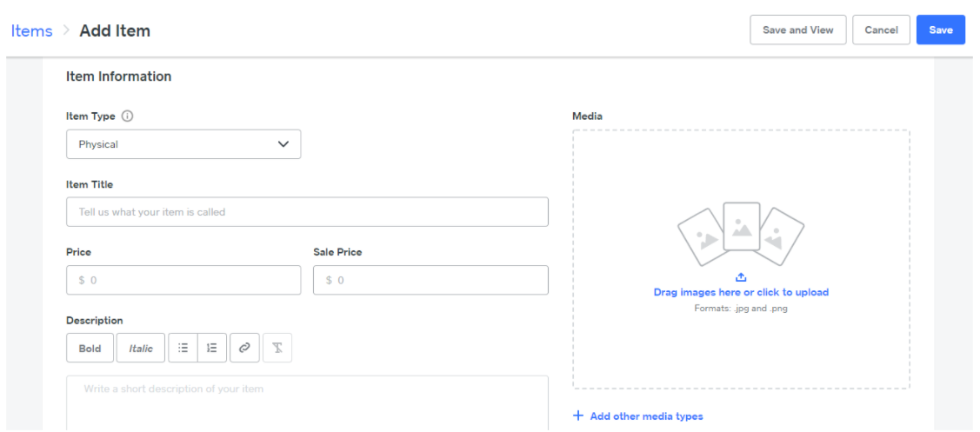Insert a numbered list in description
Screen dimensions: 980x432
(x=212, y=349)
